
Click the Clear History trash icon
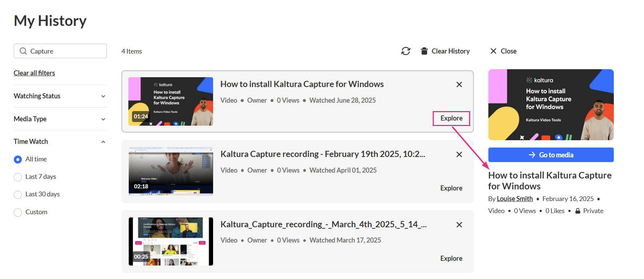pos(424,51)
